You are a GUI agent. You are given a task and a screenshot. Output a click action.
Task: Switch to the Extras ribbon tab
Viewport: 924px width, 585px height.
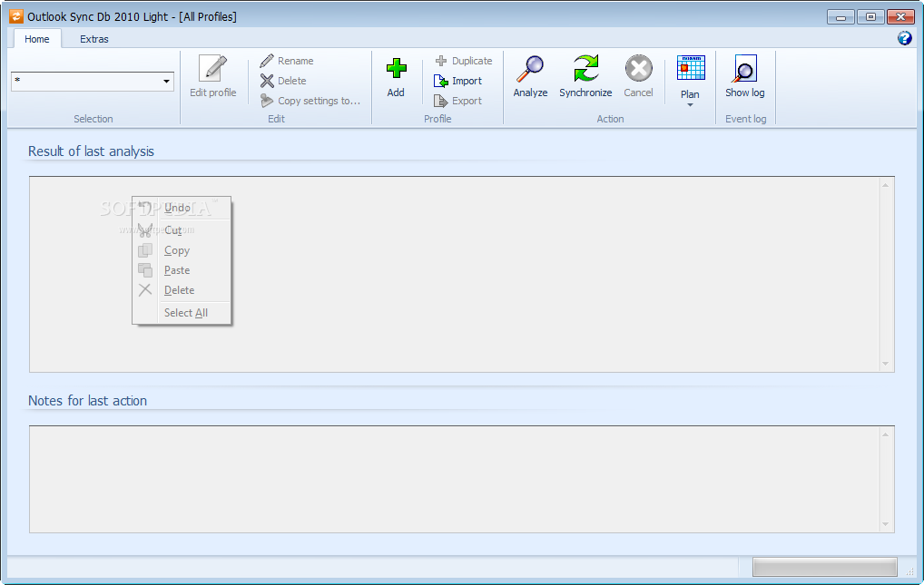[94, 39]
